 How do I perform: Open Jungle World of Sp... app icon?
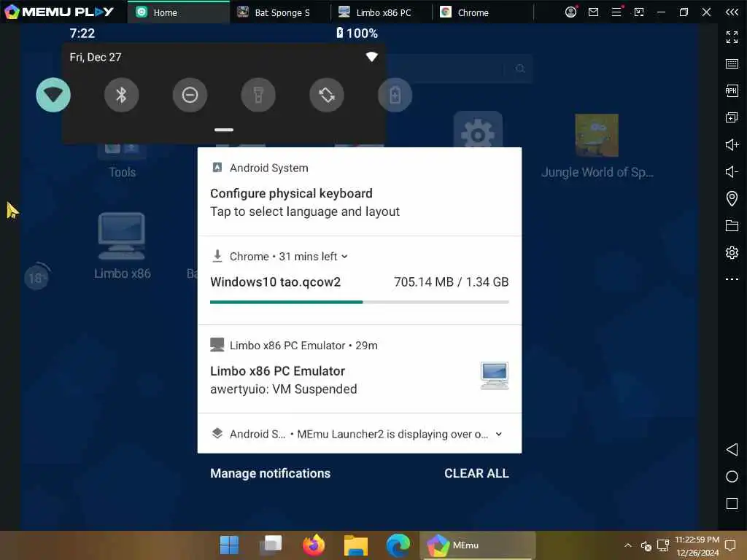pos(597,146)
